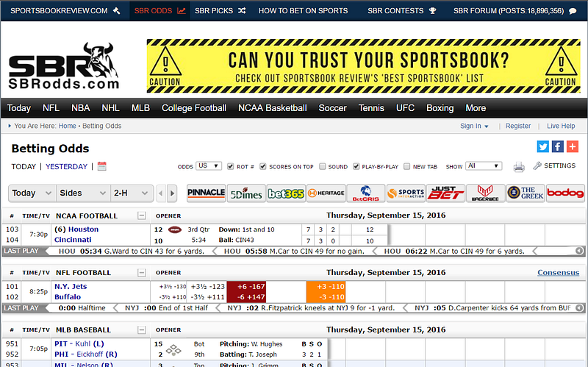Open the N.Y. Jets team link
588x367 pixels.
(71, 286)
